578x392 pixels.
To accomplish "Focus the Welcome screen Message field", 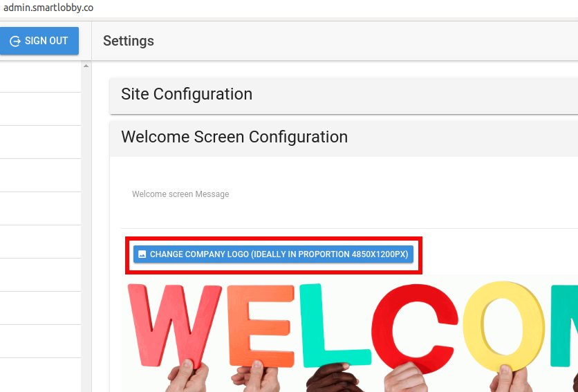I will 349,207.
